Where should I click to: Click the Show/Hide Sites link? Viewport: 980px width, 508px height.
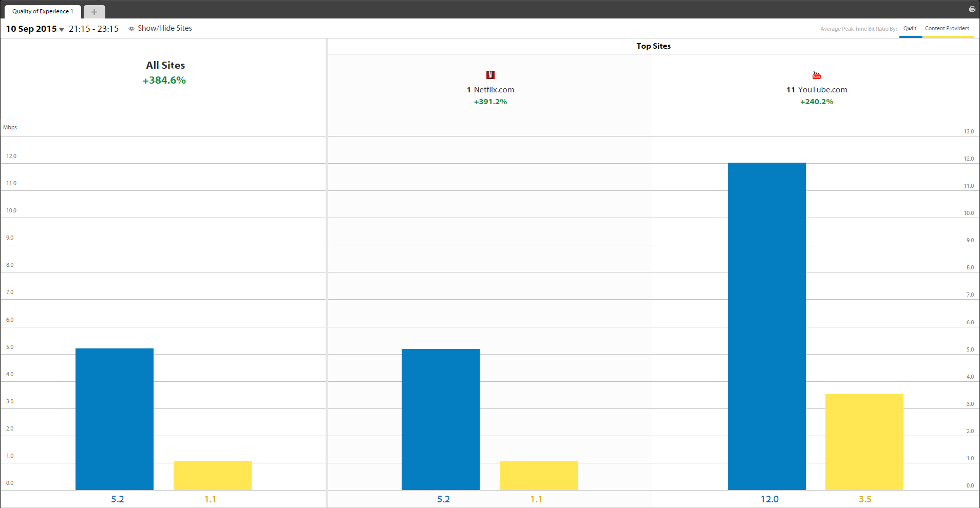(x=165, y=28)
